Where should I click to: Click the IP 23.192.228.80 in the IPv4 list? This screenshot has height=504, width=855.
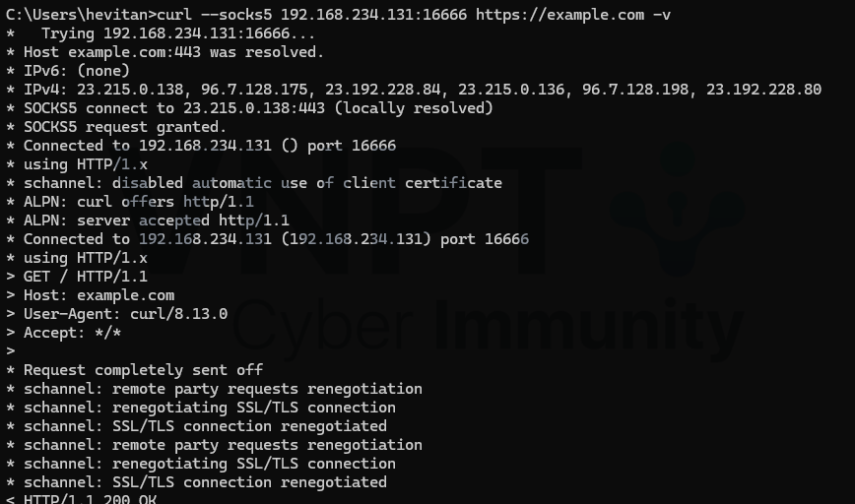pos(763,90)
